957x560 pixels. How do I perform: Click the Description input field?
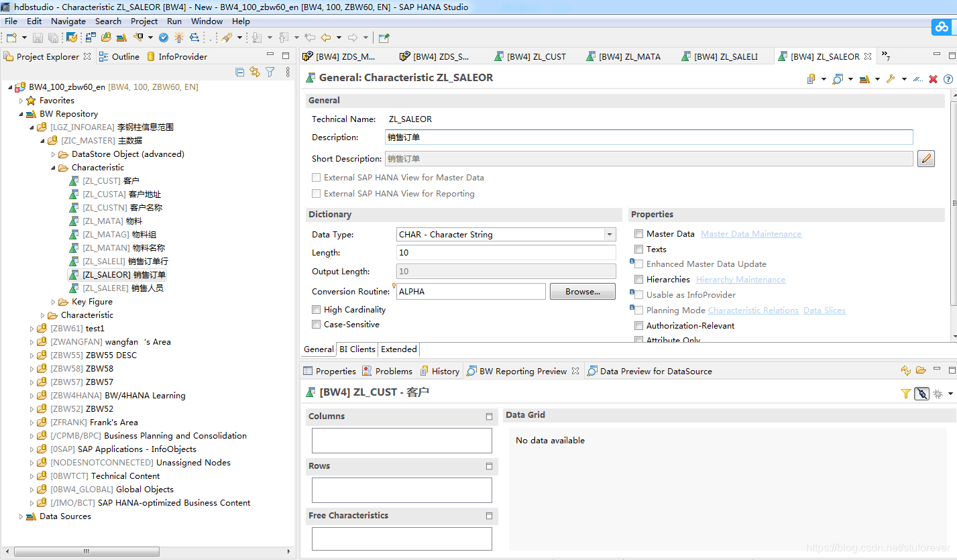[x=649, y=137]
